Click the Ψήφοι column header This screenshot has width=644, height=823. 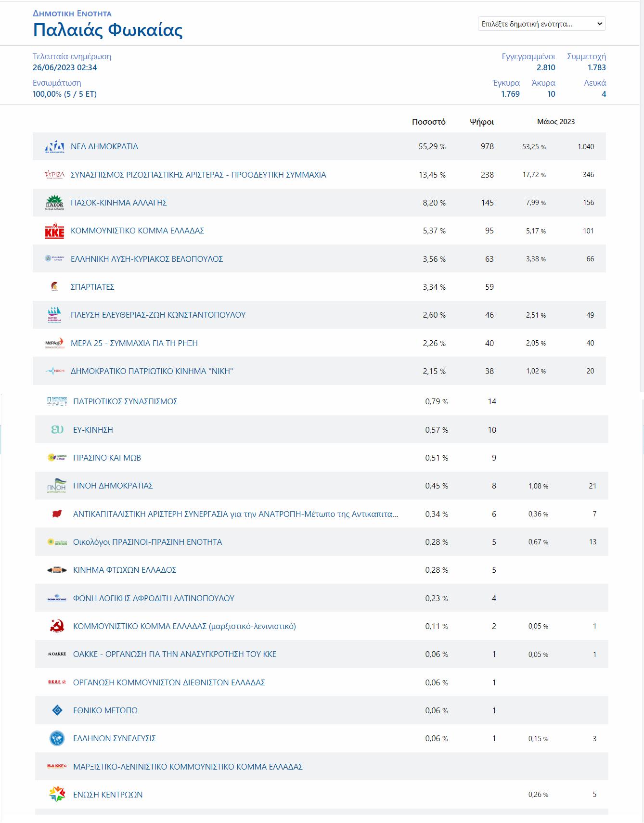click(482, 122)
